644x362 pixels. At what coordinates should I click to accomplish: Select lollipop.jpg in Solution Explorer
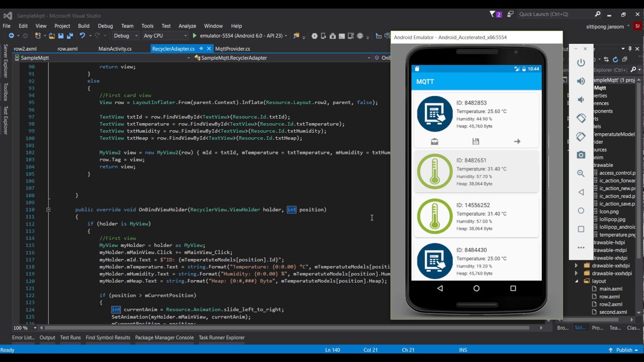coord(612,219)
